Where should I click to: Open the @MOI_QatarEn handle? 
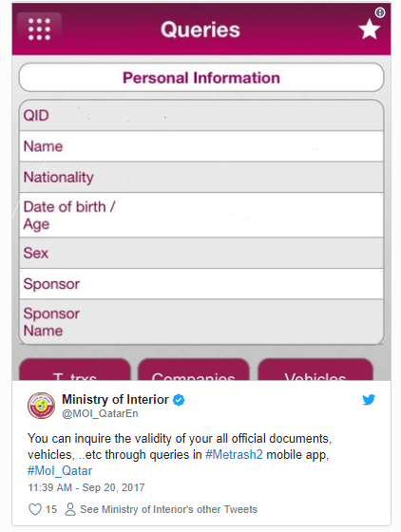pyautogui.click(x=100, y=413)
